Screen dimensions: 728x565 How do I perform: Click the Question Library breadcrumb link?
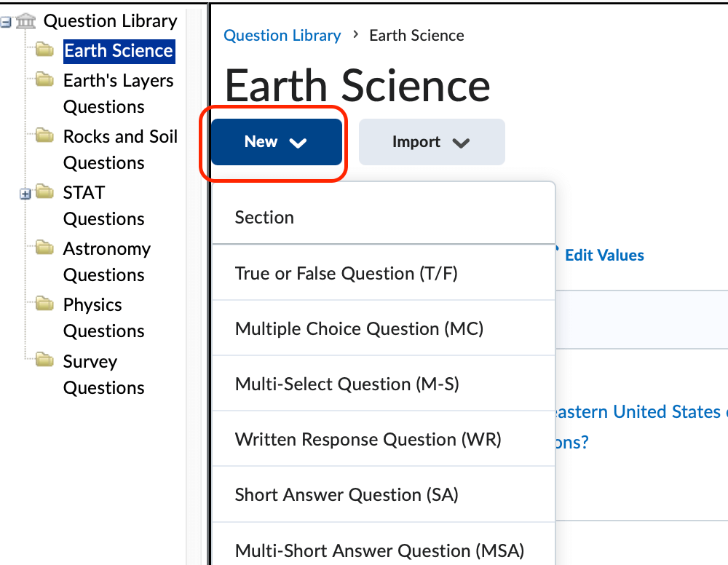(x=282, y=35)
